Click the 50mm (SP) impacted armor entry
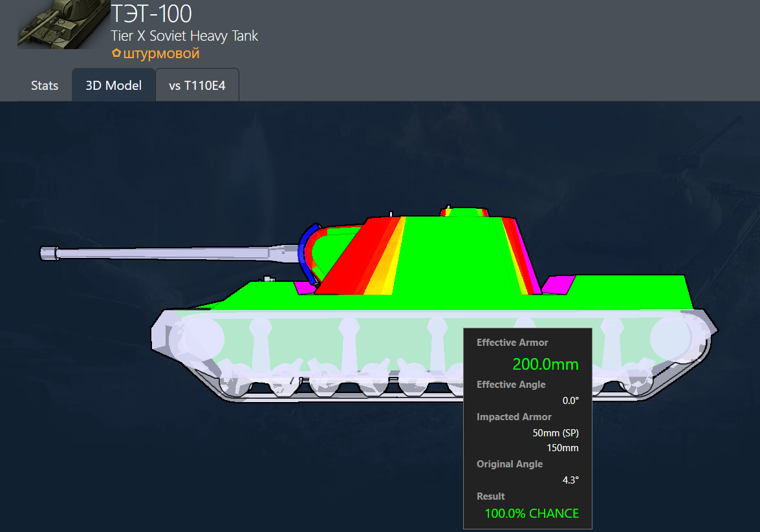Screen dimensions: 760x532 click(x=556, y=432)
